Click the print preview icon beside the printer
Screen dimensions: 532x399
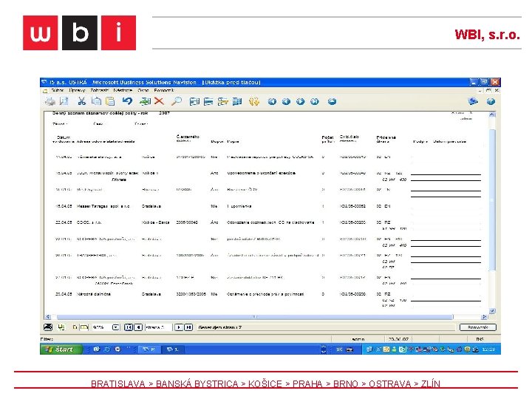(x=64, y=101)
